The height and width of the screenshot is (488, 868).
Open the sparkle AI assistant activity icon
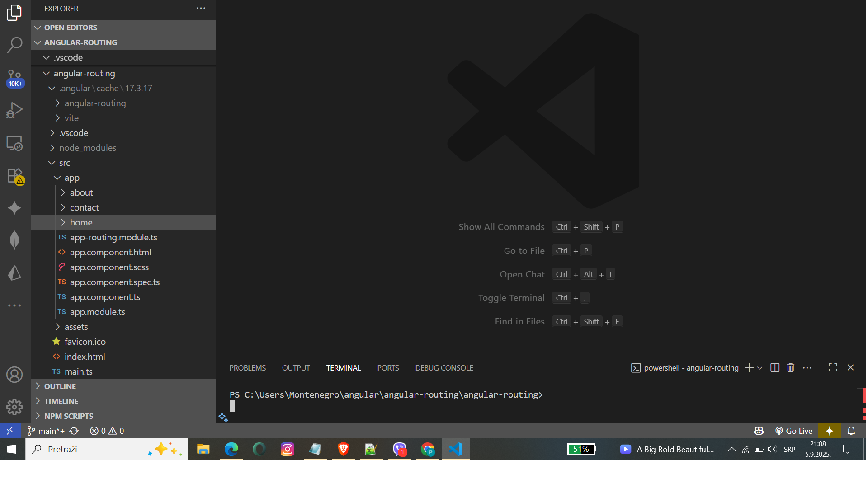point(14,208)
